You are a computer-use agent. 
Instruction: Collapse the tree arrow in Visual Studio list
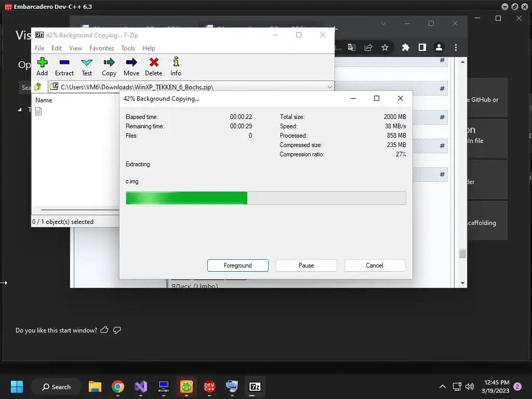tap(20, 109)
